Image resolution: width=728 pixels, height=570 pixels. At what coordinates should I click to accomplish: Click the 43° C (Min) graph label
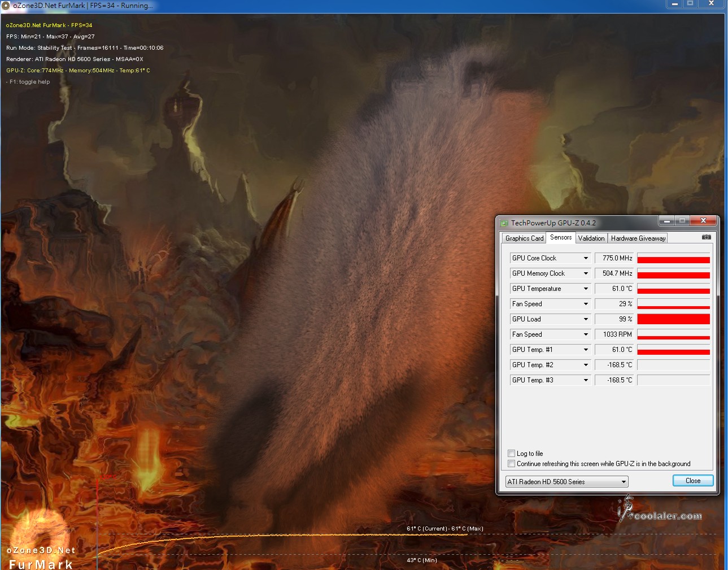point(422,560)
